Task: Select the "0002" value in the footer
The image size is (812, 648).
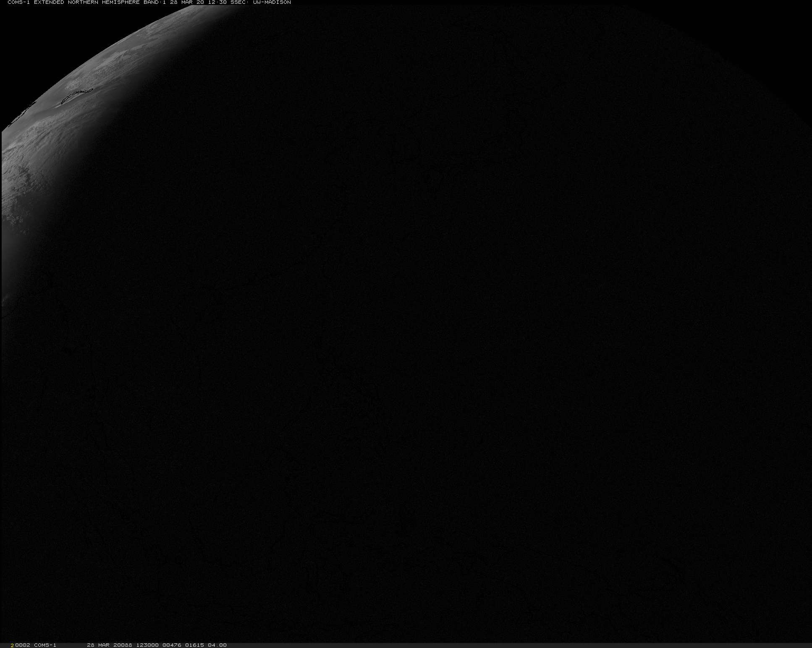Action: pyautogui.click(x=23, y=645)
